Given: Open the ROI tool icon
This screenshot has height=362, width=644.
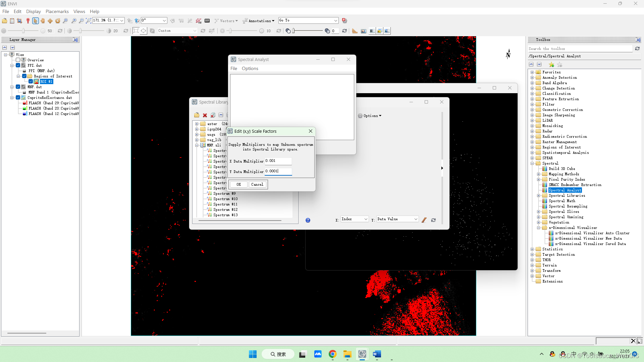Looking at the screenshot, I should click(x=199, y=21).
